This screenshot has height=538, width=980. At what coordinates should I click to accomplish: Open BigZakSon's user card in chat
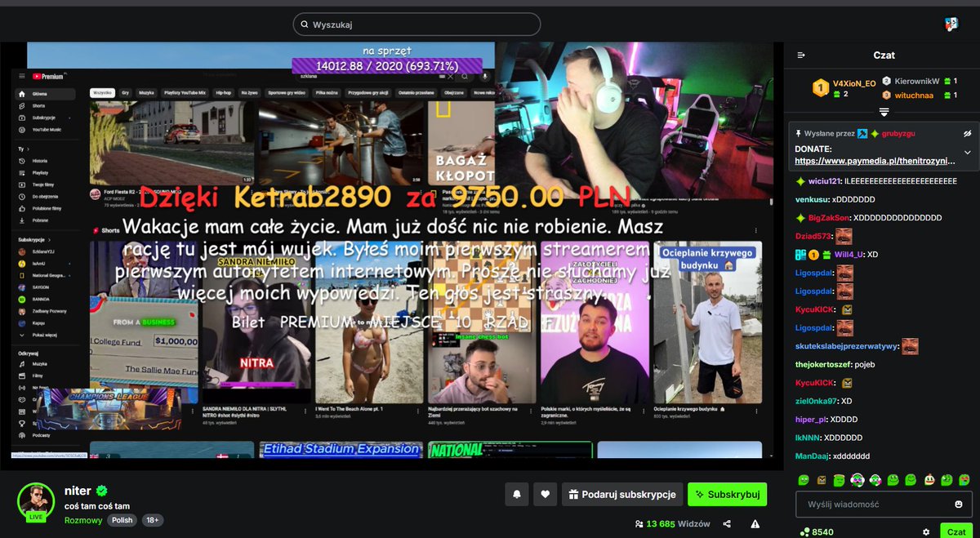point(829,218)
